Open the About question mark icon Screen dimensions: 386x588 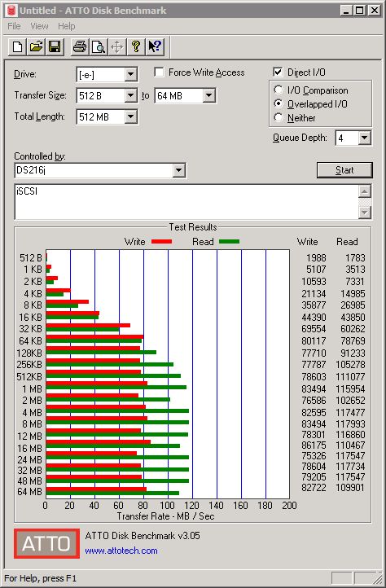tap(136, 47)
